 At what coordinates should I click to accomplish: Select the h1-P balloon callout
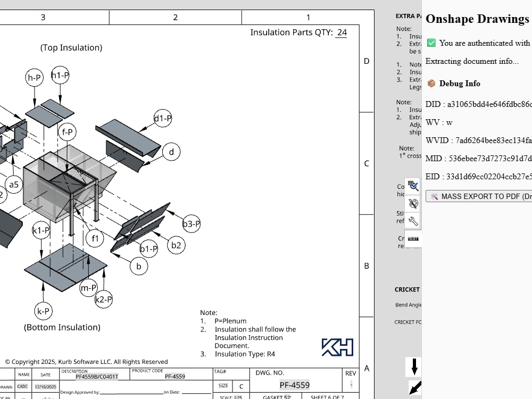pos(60,76)
